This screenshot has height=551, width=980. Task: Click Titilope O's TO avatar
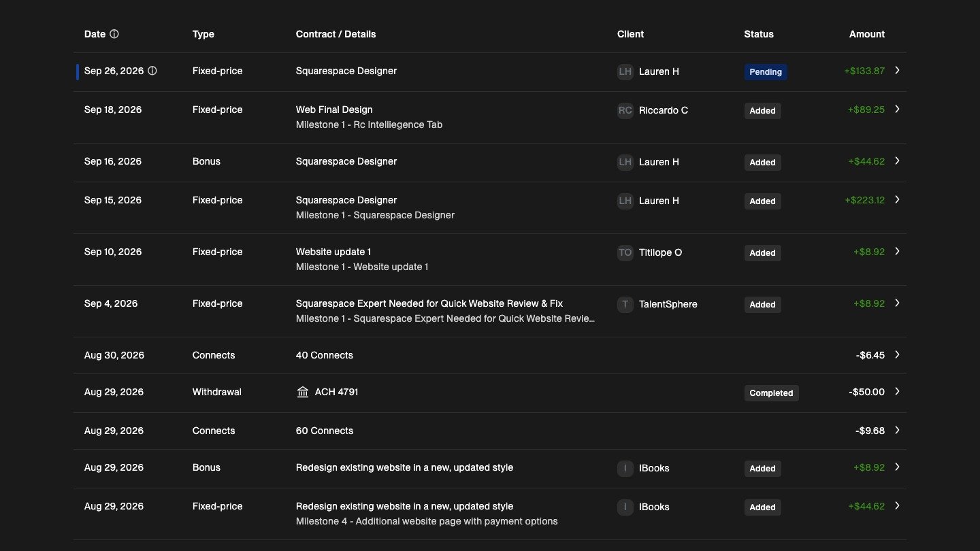pyautogui.click(x=625, y=252)
